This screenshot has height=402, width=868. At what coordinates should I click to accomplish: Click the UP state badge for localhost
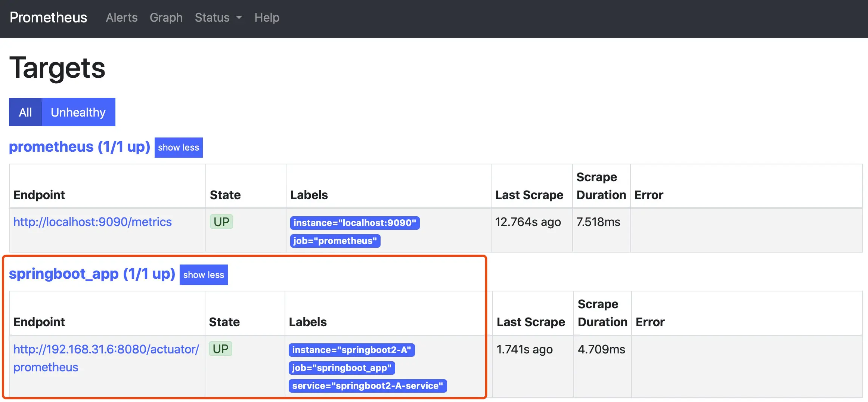click(221, 222)
